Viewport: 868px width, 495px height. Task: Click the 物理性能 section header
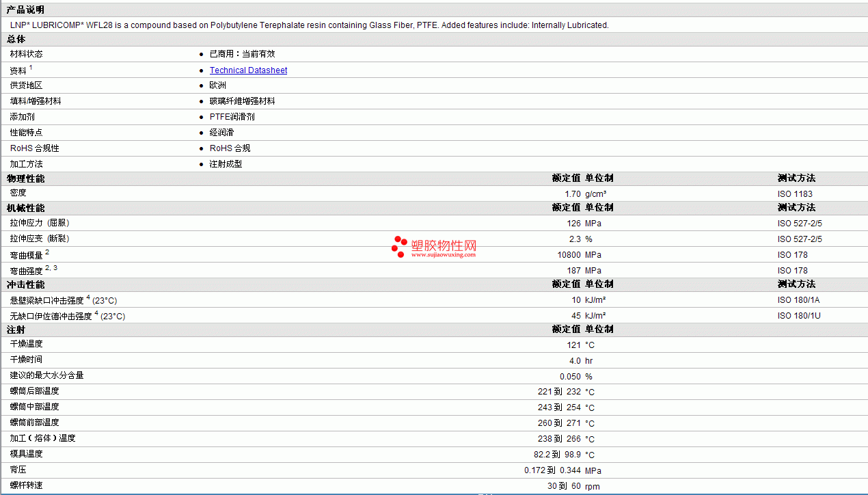pyautogui.click(x=25, y=178)
